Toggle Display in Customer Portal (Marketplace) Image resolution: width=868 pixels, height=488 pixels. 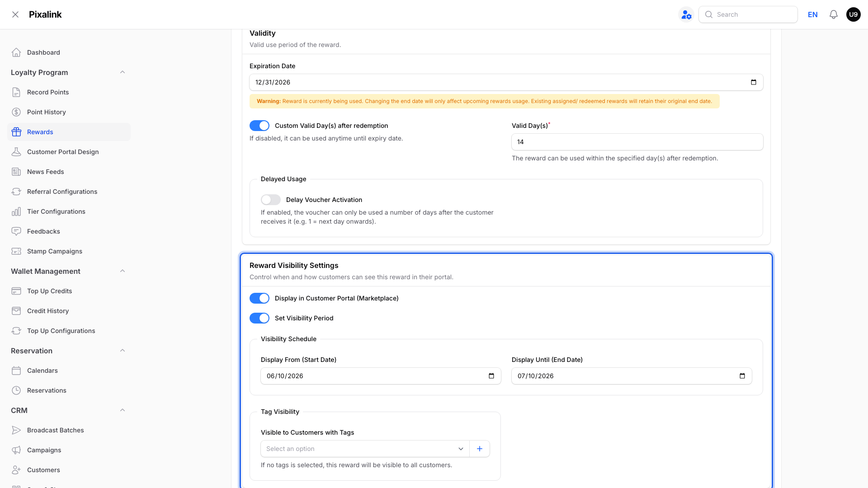pos(259,298)
